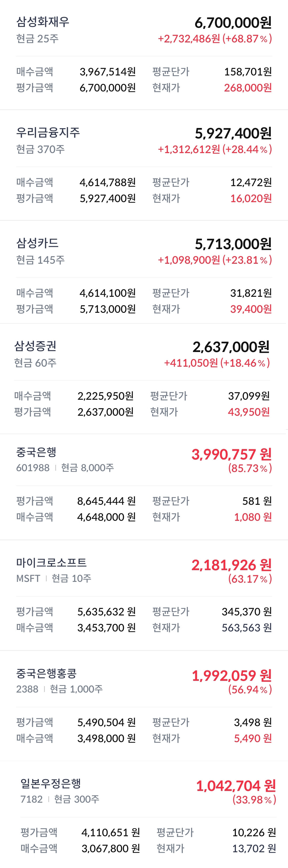Click 삼성화재우 current price 268,000원
Screen dimensions: 288x868
click(248, 88)
